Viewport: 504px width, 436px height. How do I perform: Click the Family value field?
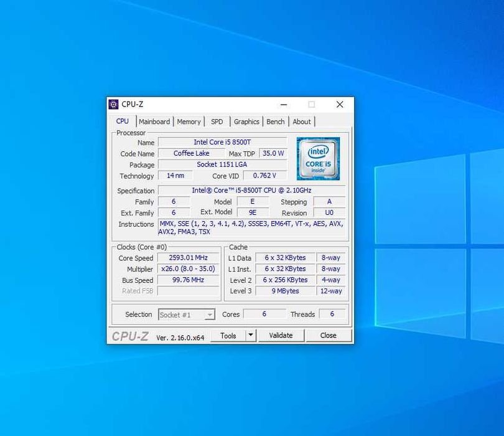174,201
